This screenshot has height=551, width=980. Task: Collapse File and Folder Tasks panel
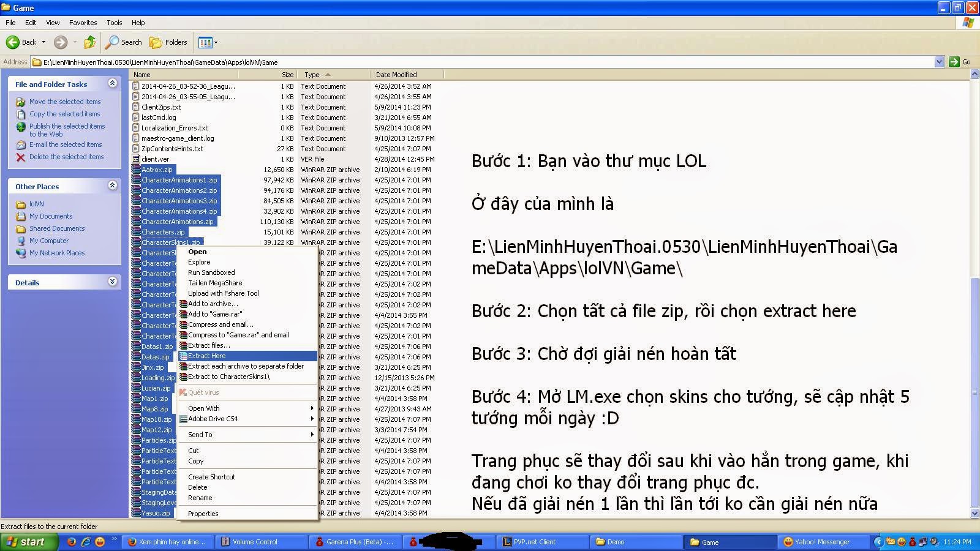(112, 83)
